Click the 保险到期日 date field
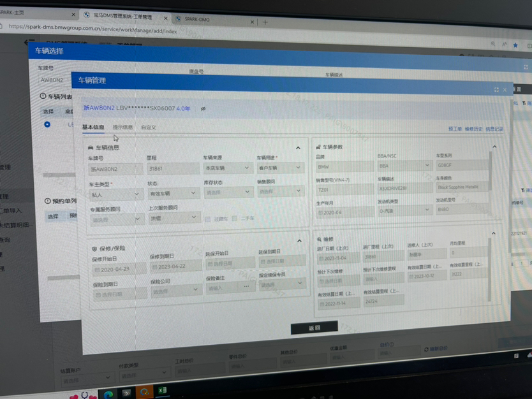The height and width of the screenshot is (399, 532). (121, 294)
